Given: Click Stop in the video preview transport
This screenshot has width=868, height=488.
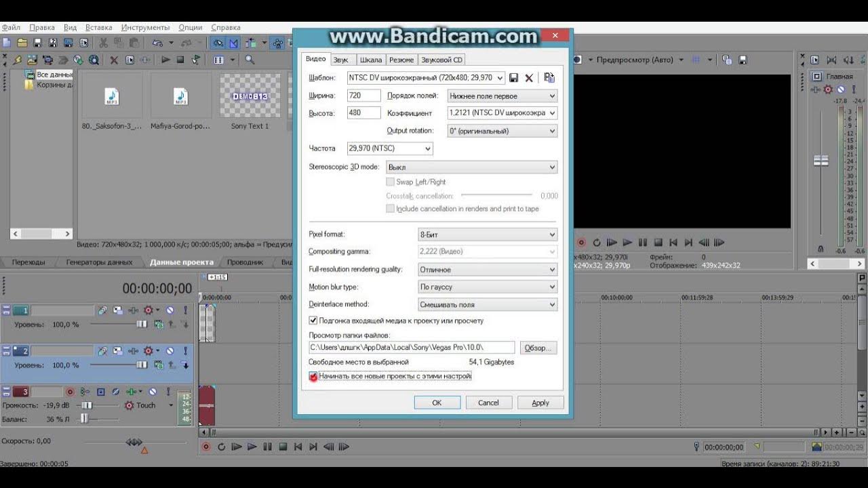Looking at the screenshot, I should click(x=657, y=242).
